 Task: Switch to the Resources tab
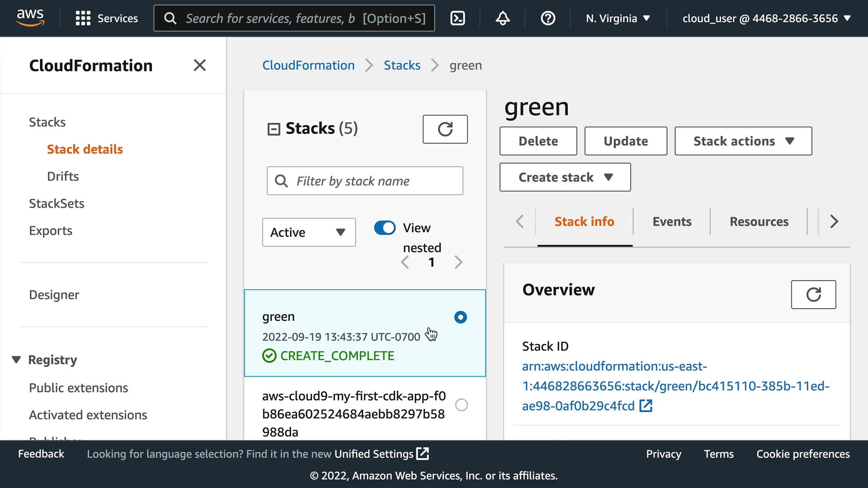coord(759,221)
